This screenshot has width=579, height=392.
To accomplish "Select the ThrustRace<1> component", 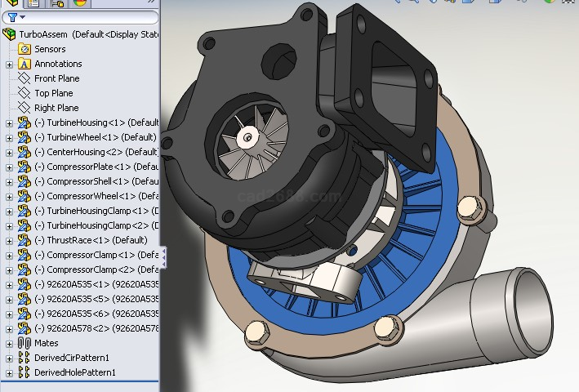I will (x=90, y=240).
